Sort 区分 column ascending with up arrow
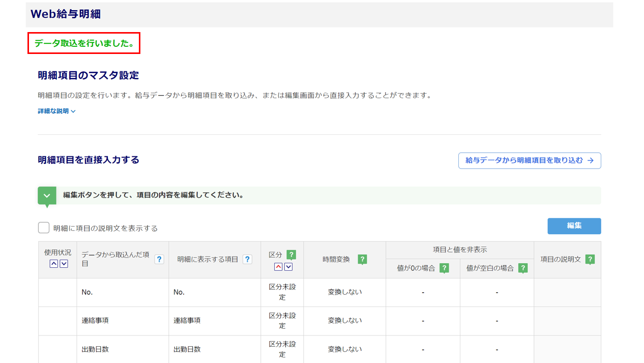 click(x=278, y=267)
